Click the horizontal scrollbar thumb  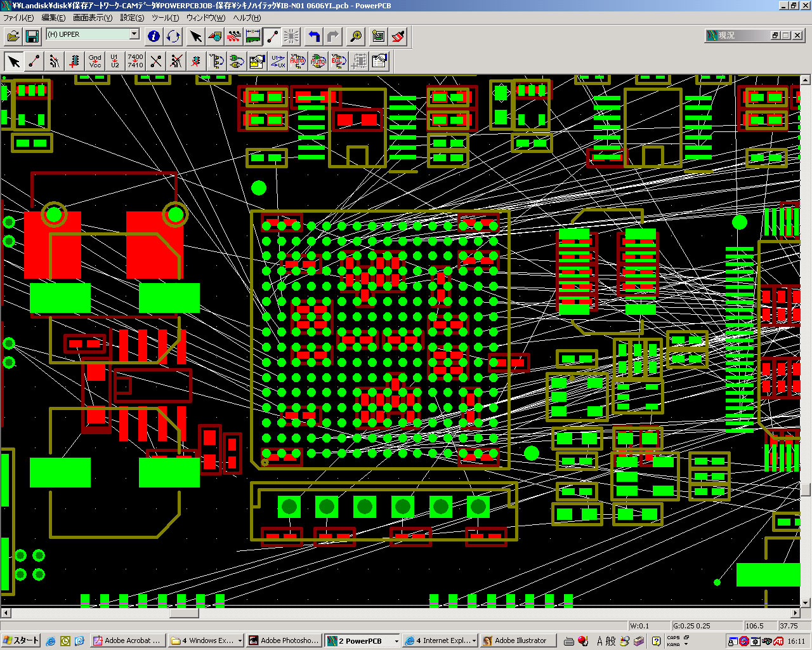[184, 613]
